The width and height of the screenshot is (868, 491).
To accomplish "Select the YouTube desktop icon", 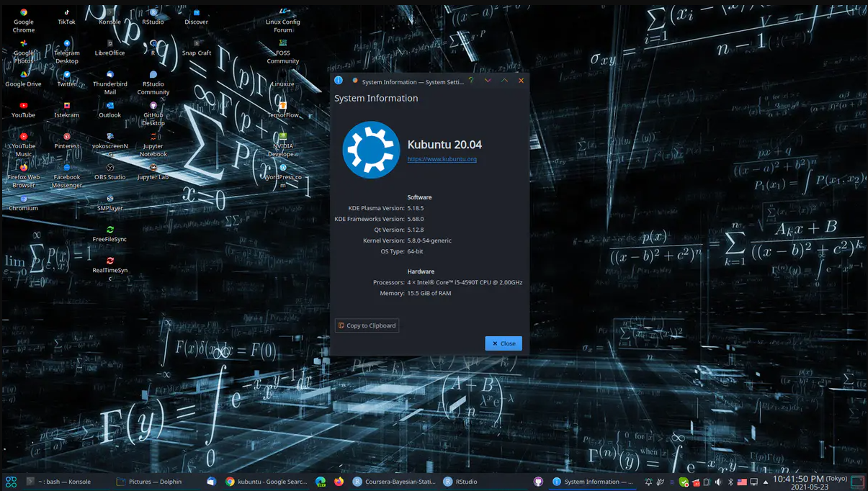I will [x=24, y=109].
